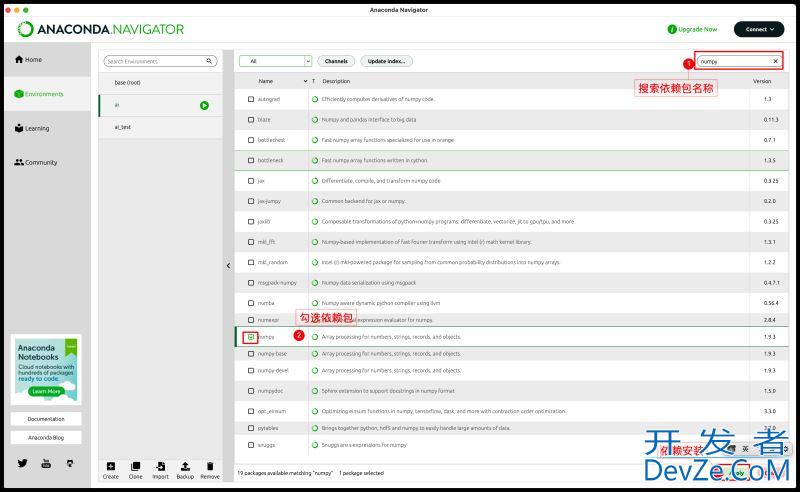This screenshot has height=492, width=800.
Task: Sort packages by Name column header
Action: tap(266, 81)
